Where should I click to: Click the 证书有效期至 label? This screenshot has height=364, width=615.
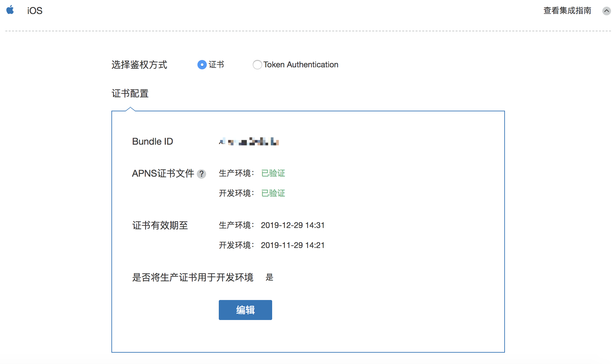point(160,225)
